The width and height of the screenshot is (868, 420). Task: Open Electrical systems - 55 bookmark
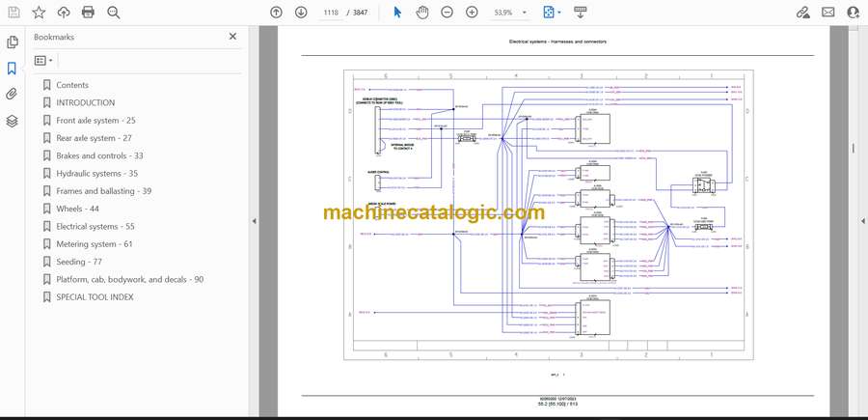pos(95,226)
